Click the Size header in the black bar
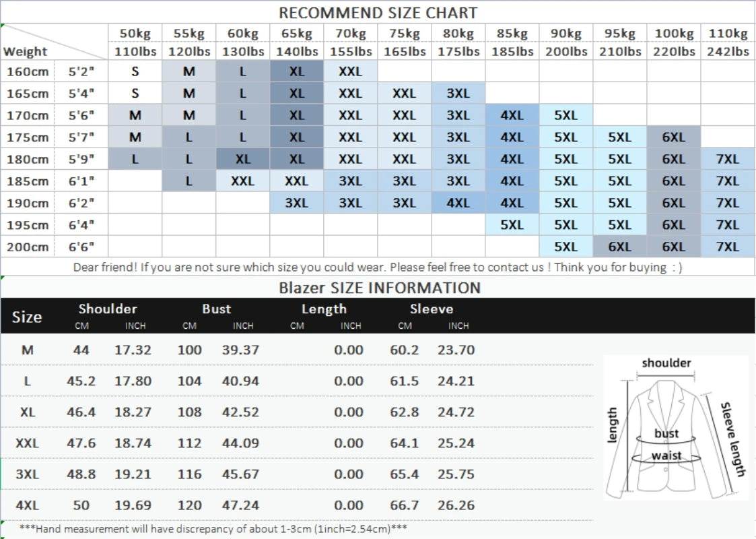Viewport: 756px width, 539px height. (x=27, y=317)
